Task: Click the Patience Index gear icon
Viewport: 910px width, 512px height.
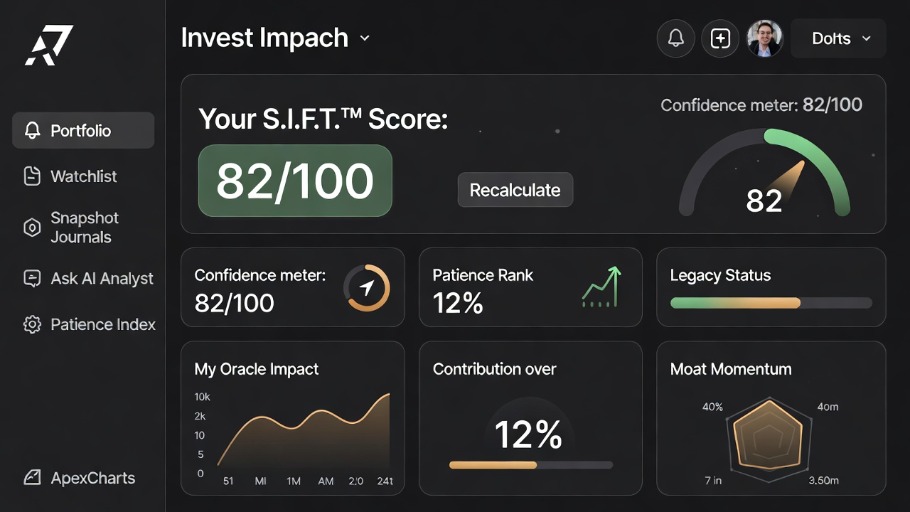Action: [32, 325]
